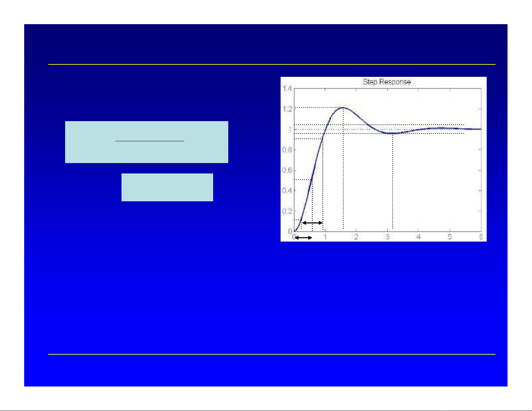Click the x-axis tick label 5
The image size is (532, 411).
(x=450, y=237)
